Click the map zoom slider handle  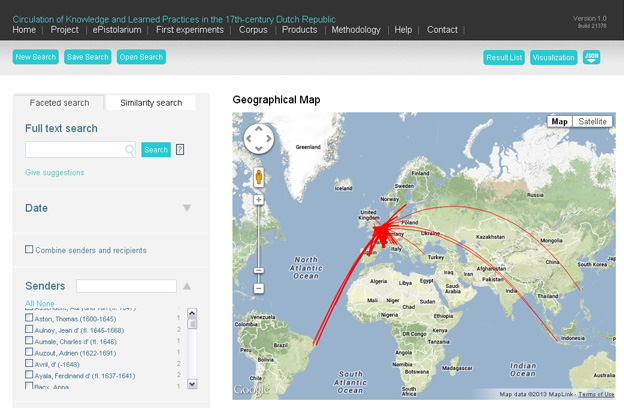click(x=259, y=270)
